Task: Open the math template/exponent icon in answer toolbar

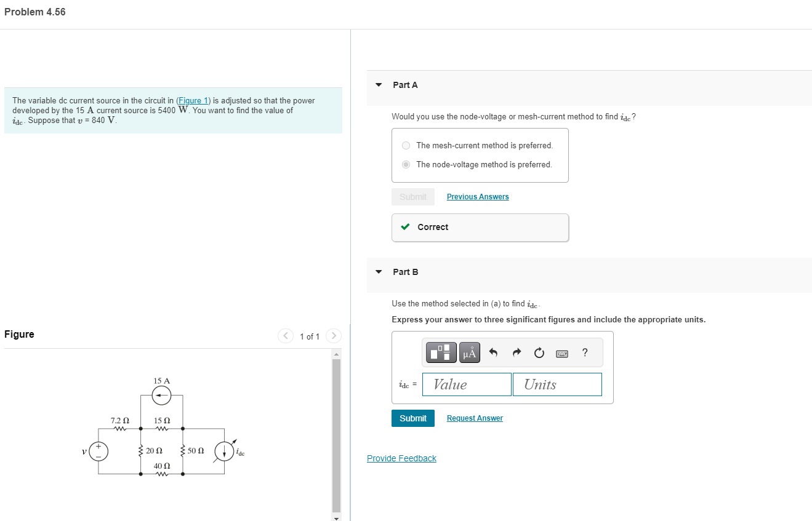Action: (440, 352)
